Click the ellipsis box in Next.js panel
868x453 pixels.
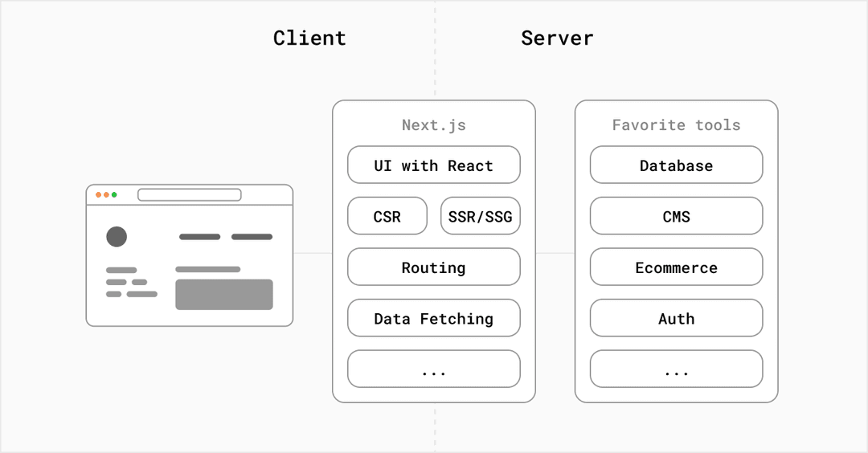click(x=434, y=369)
